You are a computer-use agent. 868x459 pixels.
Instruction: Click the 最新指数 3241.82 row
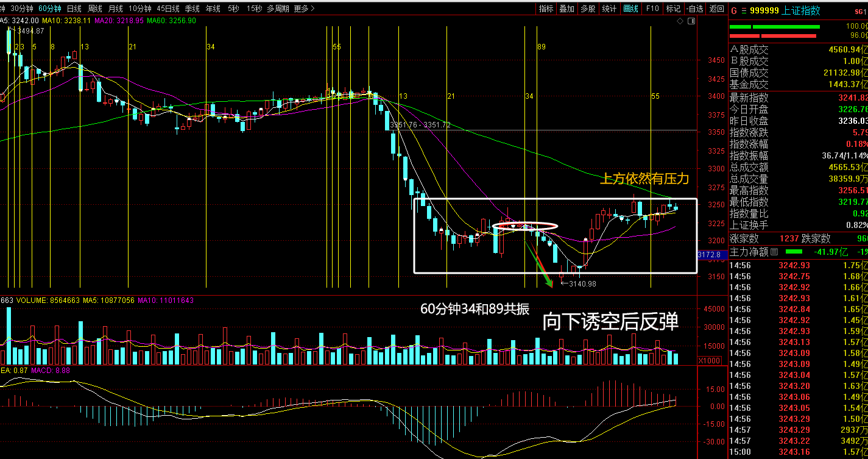point(798,98)
